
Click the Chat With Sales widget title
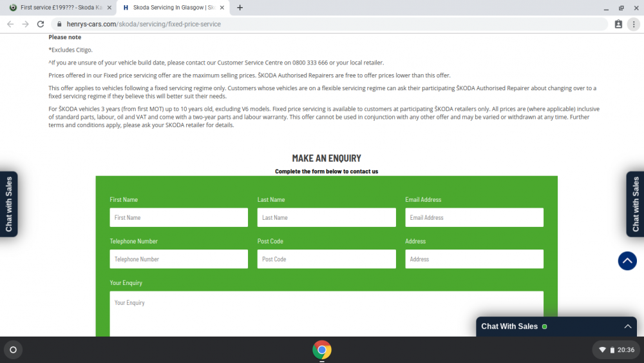pos(509,326)
